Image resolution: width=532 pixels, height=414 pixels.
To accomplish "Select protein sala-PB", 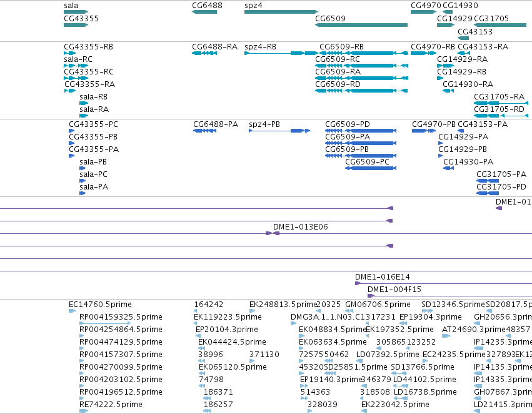I will (93, 162).
